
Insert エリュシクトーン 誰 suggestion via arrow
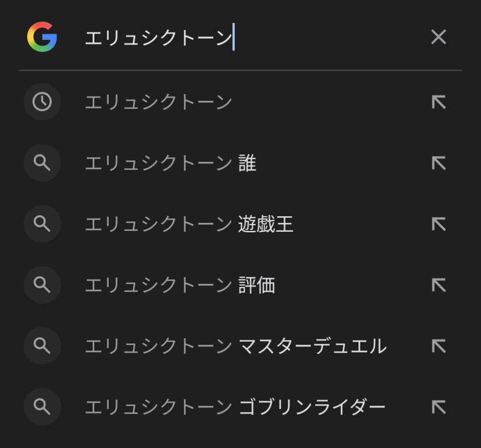click(439, 164)
